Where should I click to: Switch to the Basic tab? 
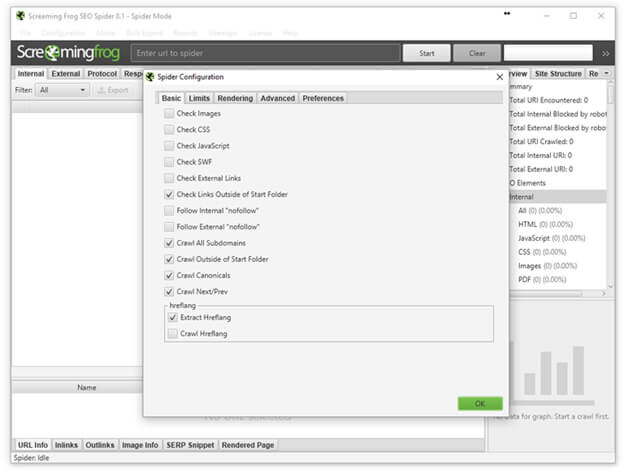point(171,98)
